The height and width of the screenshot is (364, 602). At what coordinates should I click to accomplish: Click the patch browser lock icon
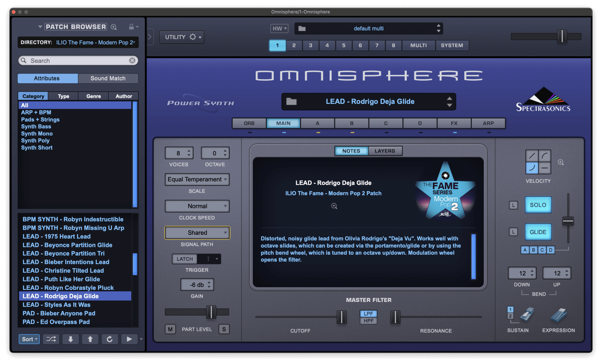click(x=132, y=27)
